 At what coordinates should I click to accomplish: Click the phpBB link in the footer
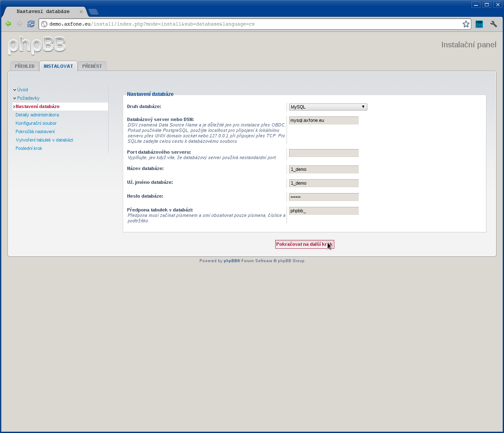click(230, 260)
